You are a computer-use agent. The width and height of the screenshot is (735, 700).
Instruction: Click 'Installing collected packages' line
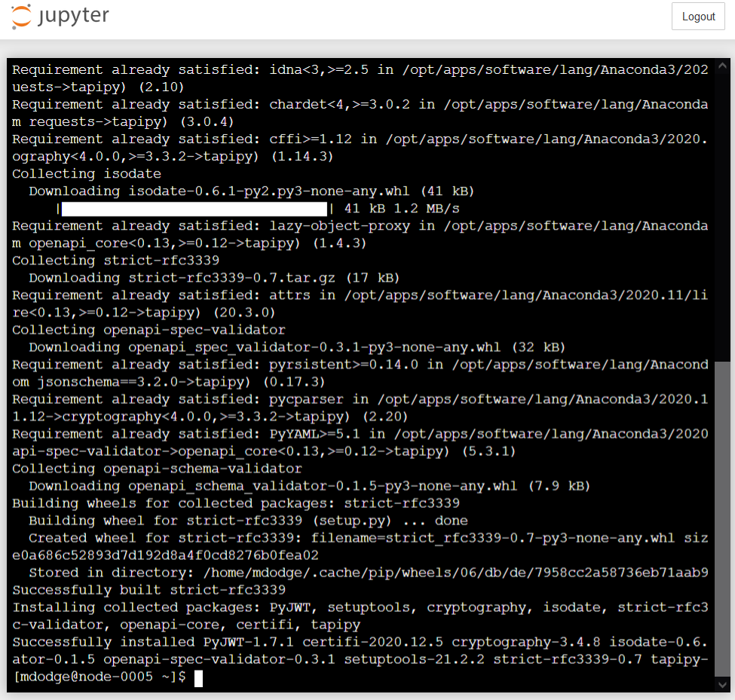[360, 607]
